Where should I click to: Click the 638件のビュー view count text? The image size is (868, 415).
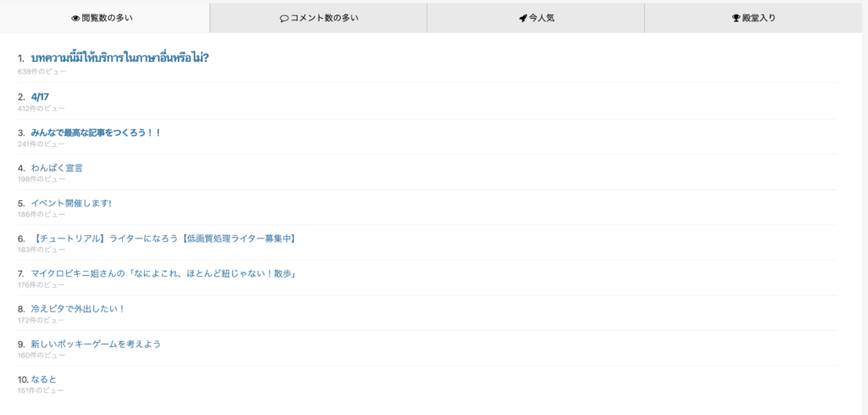[41, 71]
